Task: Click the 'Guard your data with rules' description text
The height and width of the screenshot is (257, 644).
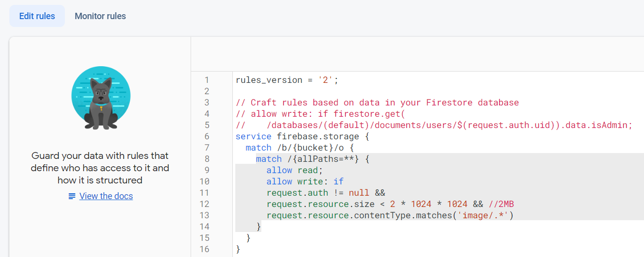Action: coord(100,168)
